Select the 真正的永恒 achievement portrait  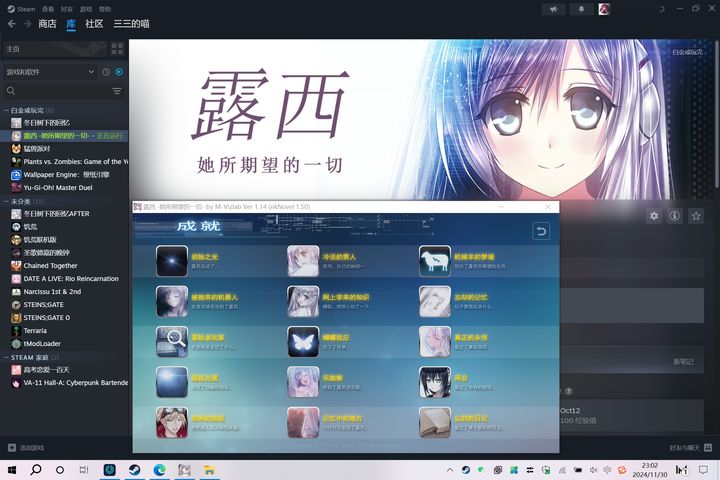[435, 342]
